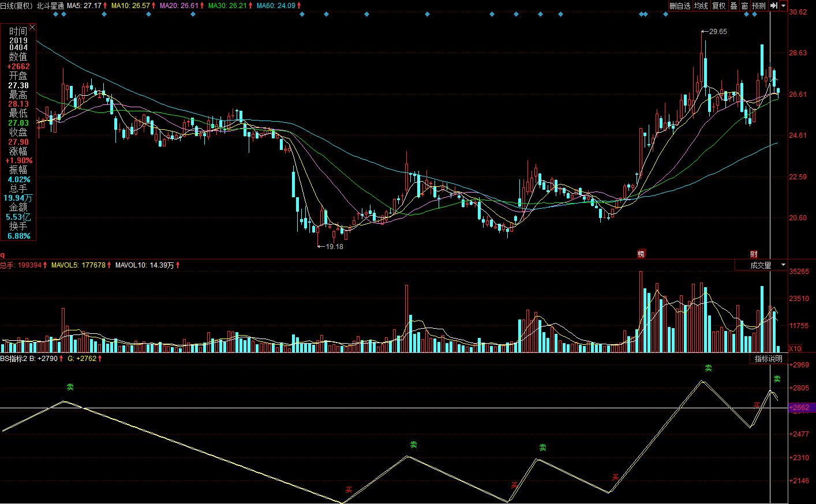Click the red 财 marker icon
The height and width of the screenshot is (504, 816).
(754, 254)
